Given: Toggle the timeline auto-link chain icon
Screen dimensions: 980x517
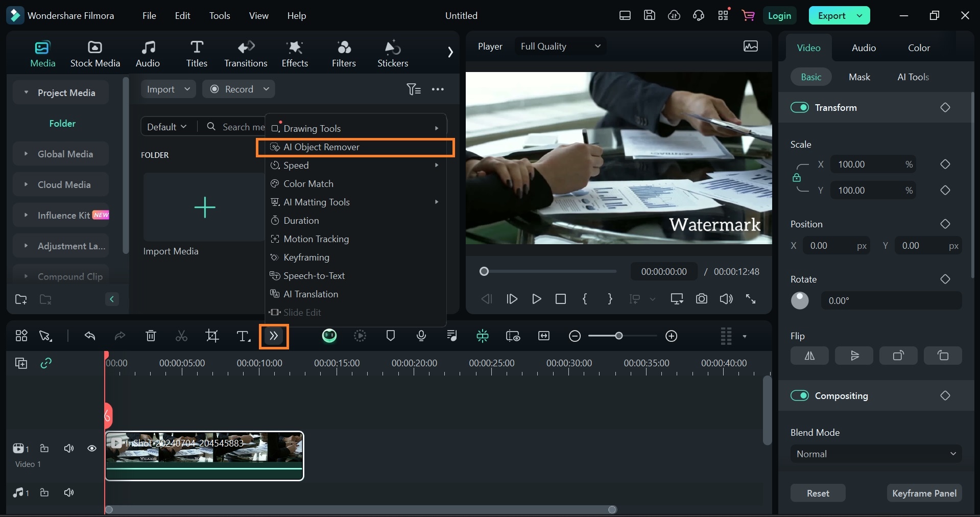Looking at the screenshot, I should point(46,363).
